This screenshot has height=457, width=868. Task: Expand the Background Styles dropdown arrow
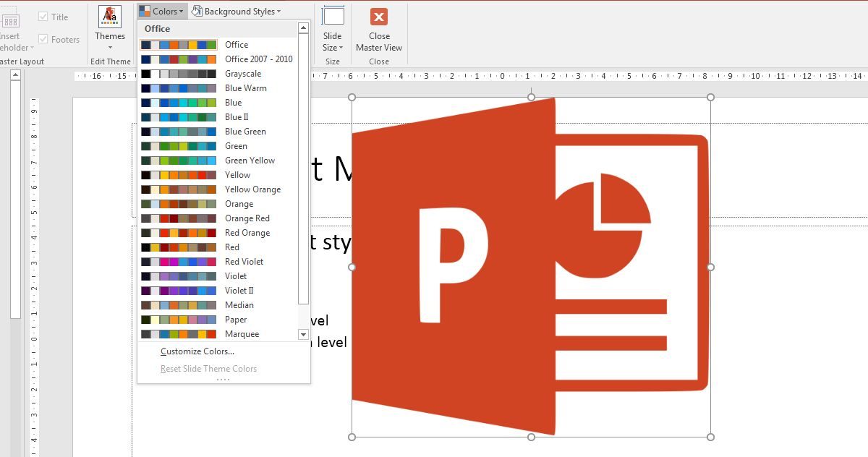pyautogui.click(x=279, y=12)
